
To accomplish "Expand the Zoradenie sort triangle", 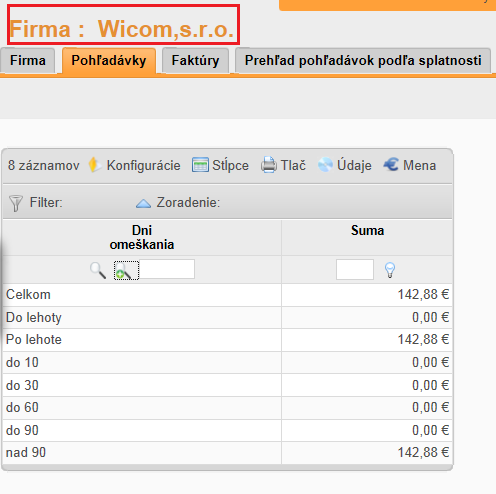I will pos(143,203).
